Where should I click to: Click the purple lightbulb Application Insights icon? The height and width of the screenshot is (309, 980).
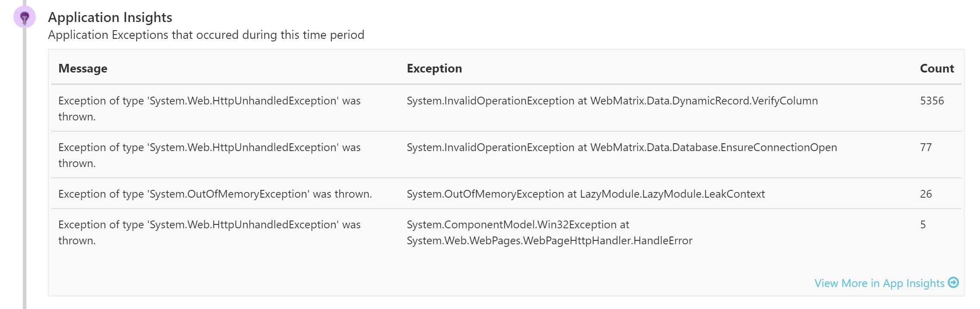coord(25,17)
